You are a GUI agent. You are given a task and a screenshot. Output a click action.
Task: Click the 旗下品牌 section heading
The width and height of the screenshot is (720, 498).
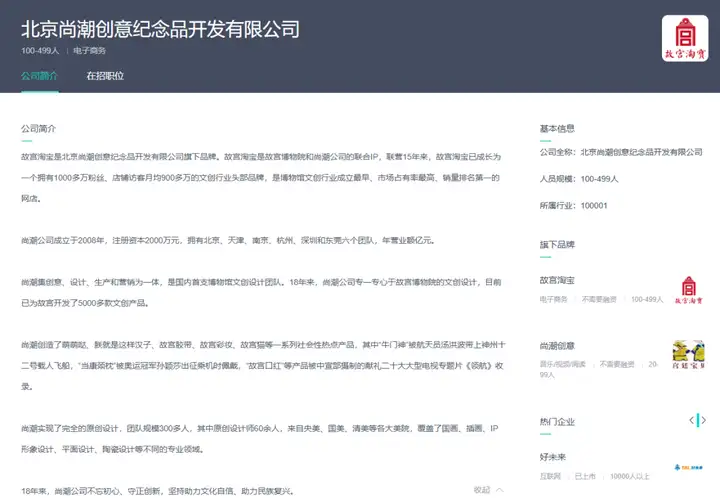point(557,245)
